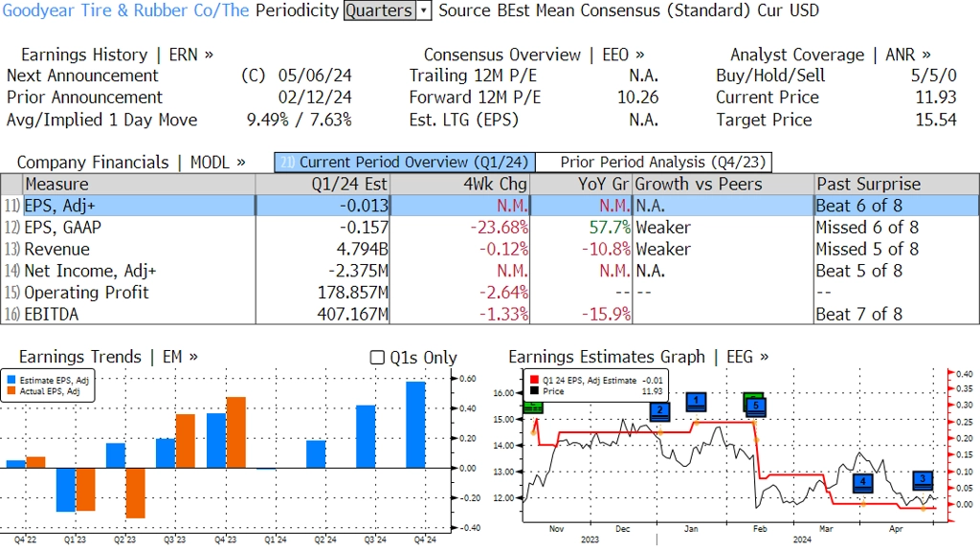This screenshot has height=549, width=980.
Task: Click the blue event marker numbered 5
Action: (x=755, y=406)
